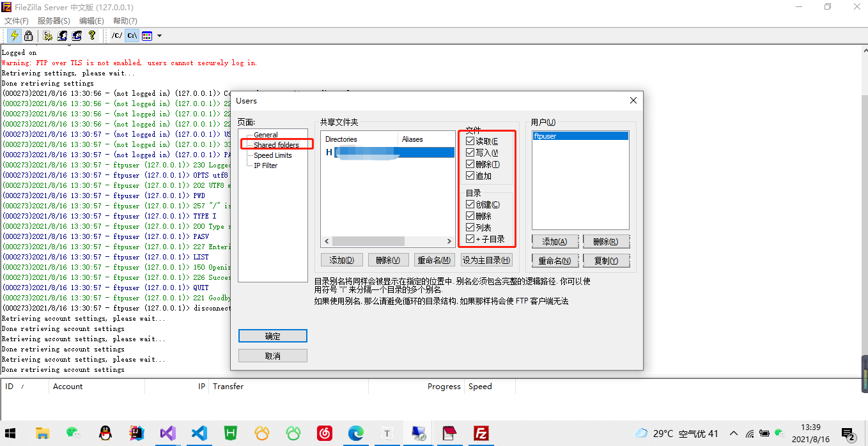Image resolution: width=868 pixels, height=446 pixels.
Task: Select Speed Limits page in tree
Action: click(x=273, y=155)
